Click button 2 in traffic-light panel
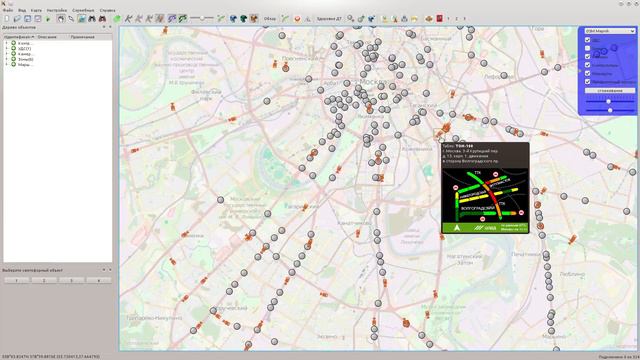Screen dimensions: 640x360 click(x=44, y=280)
